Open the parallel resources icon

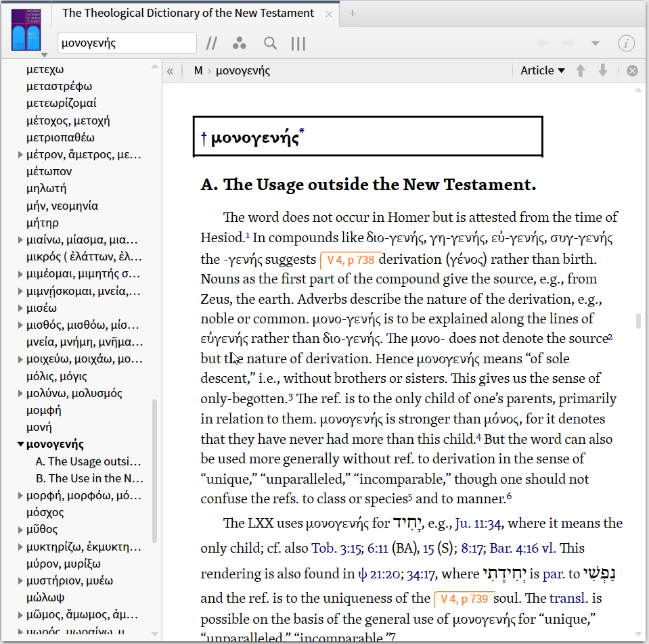(x=212, y=43)
